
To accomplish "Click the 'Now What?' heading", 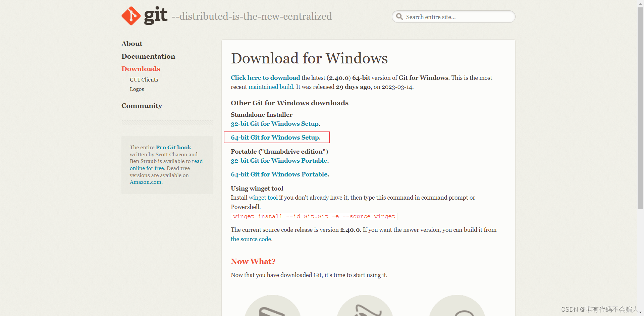I will pyautogui.click(x=253, y=261).
